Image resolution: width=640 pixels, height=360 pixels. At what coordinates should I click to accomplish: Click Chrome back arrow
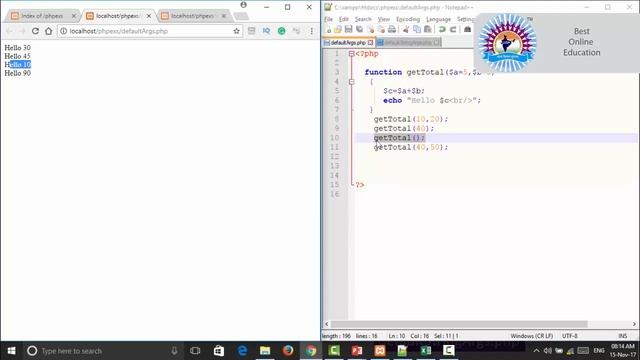(9, 31)
